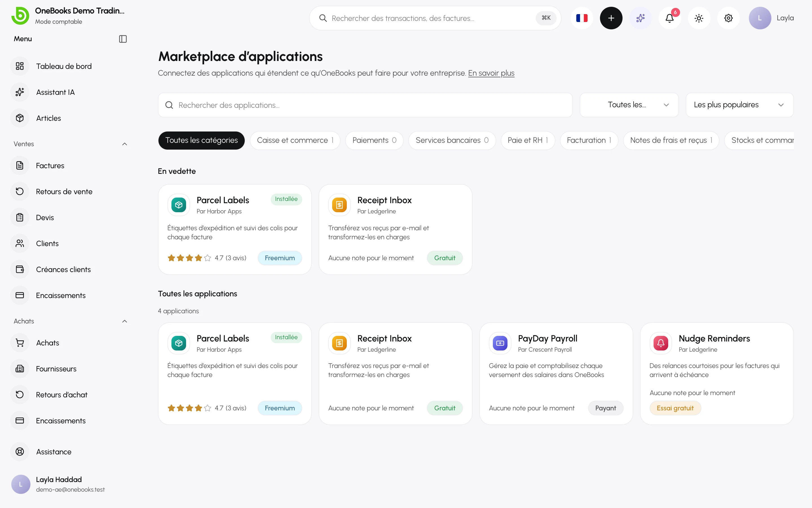Viewport: 812px width, 508px height.
Task: Collapse the sidebar using the panel icon
Action: click(x=123, y=39)
